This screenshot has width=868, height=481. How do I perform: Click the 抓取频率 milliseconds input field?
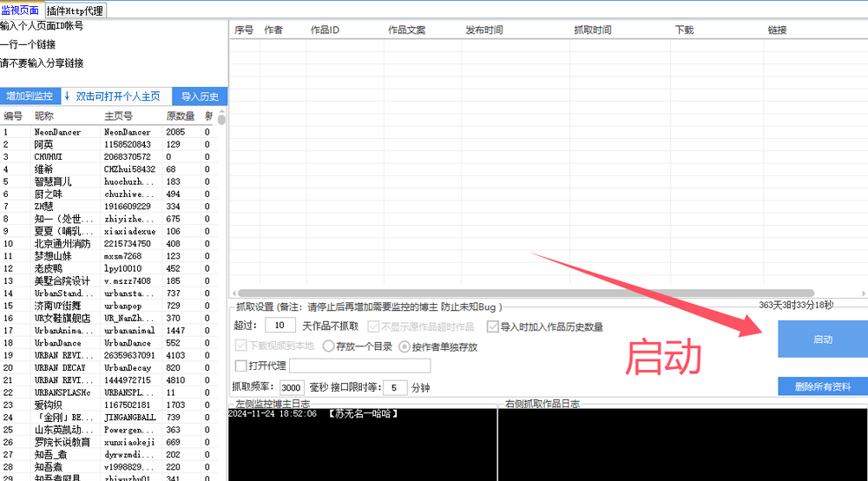(x=291, y=387)
